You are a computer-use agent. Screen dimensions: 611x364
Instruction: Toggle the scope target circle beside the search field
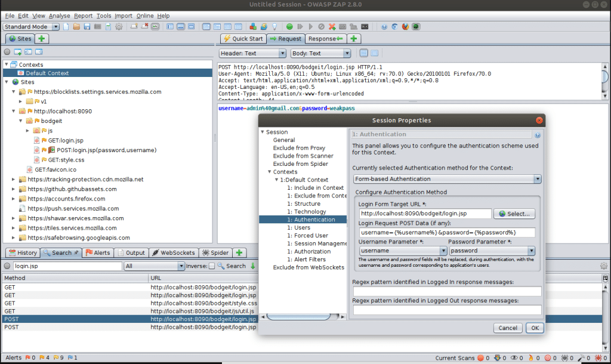point(5,266)
